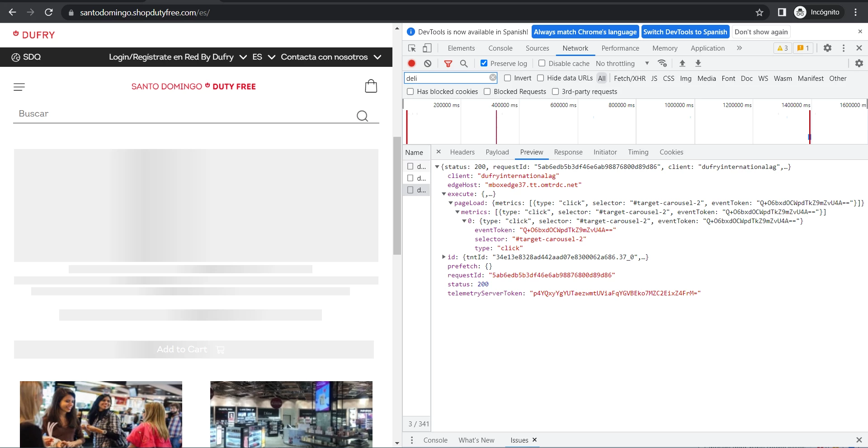The image size is (868, 448).
Task: Switch to the Elements tab
Action: click(x=461, y=48)
